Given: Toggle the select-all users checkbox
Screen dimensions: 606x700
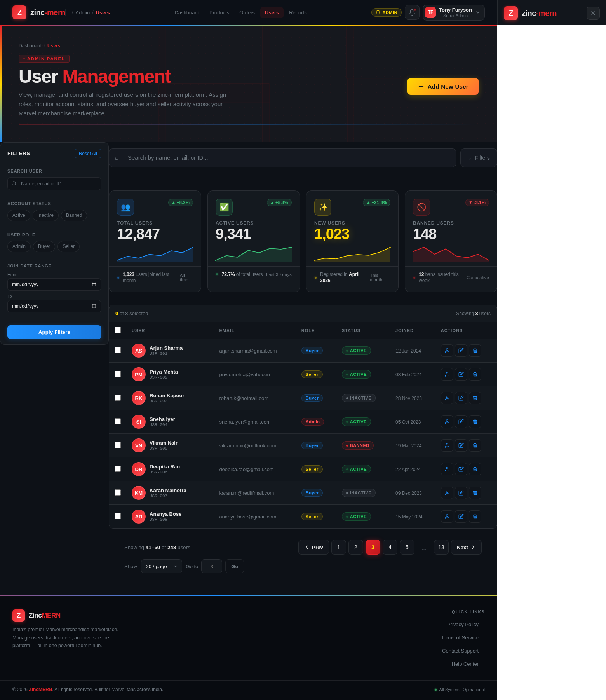Looking at the screenshot, I should 118,330.
